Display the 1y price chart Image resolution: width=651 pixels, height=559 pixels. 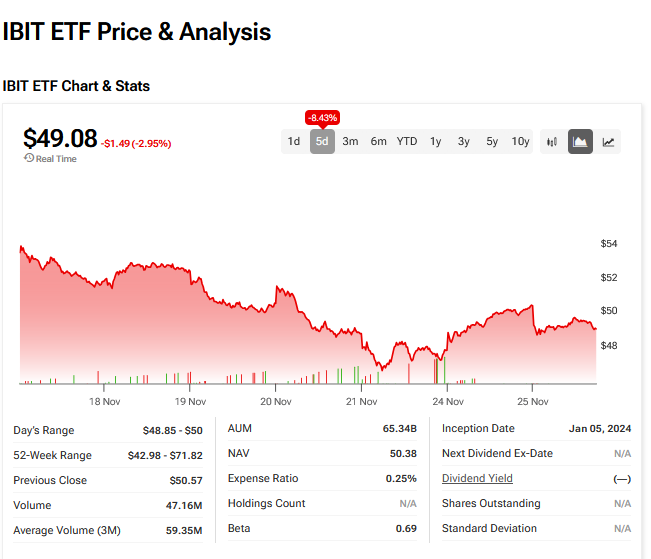click(436, 142)
